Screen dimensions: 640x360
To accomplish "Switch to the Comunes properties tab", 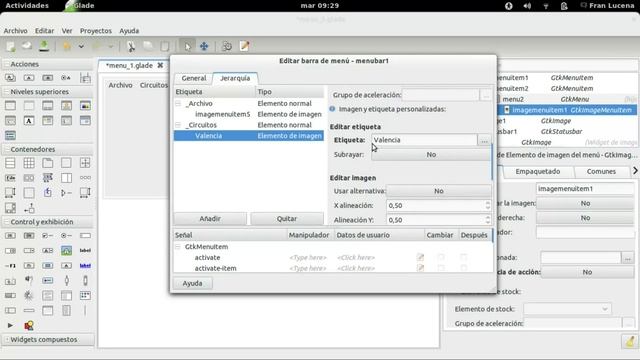I will [601, 171].
